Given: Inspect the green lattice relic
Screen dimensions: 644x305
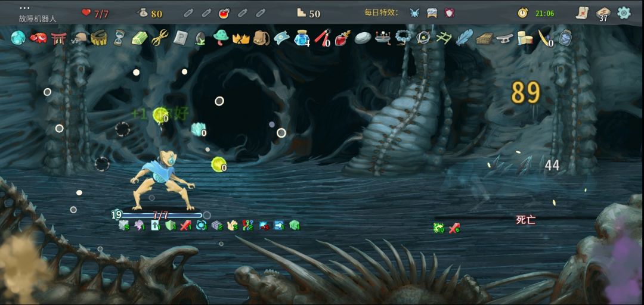Looking at the screenshot, I should point(444,38).
